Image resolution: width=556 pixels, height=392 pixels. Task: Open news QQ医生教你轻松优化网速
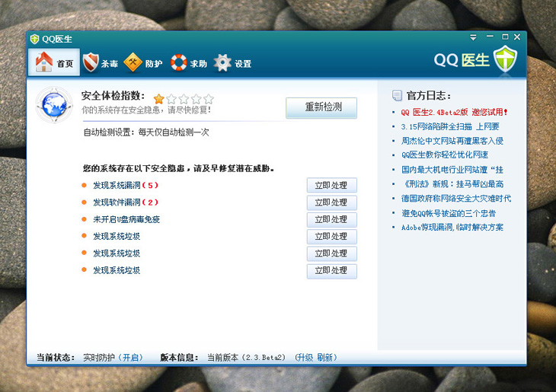[445, 155]
